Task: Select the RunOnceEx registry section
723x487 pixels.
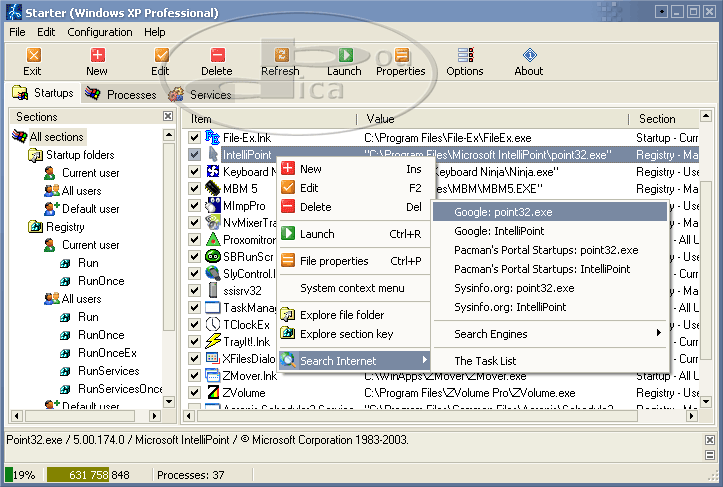Action: tap(107, 353)
